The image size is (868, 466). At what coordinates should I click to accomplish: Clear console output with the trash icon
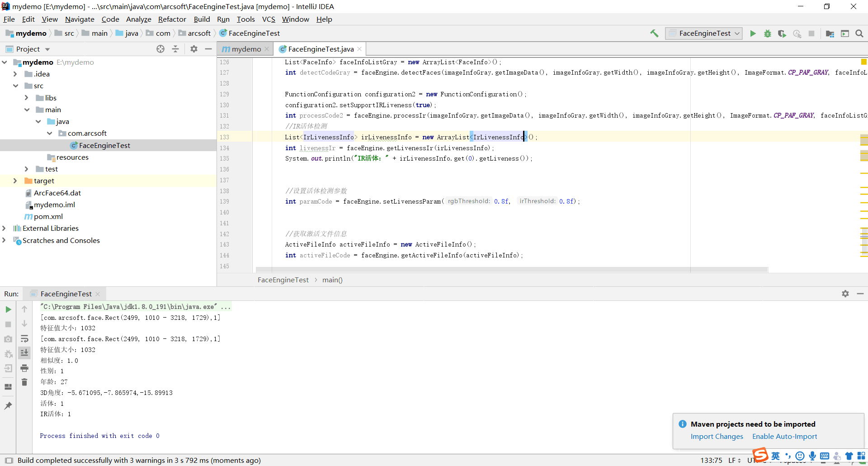tap(24, 382)
